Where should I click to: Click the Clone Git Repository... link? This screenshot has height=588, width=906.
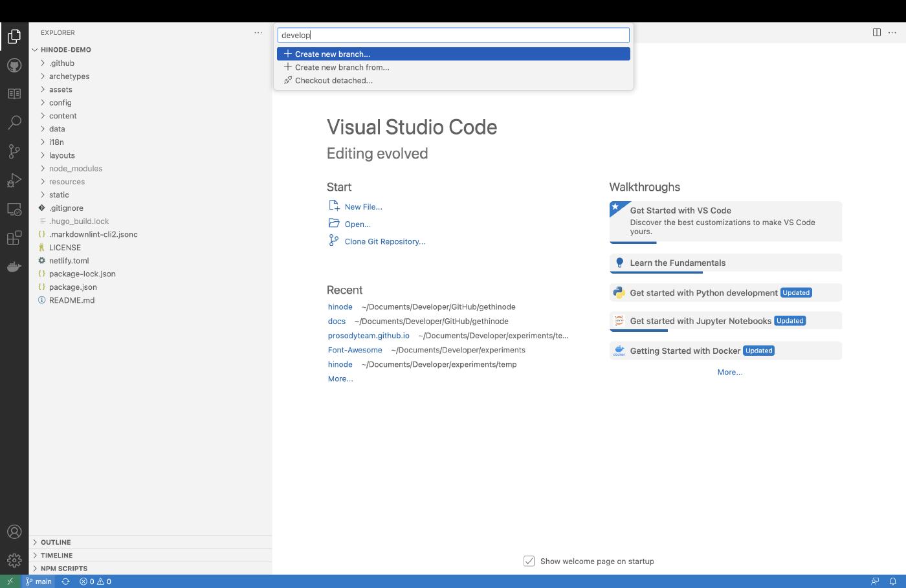(385, 241)
